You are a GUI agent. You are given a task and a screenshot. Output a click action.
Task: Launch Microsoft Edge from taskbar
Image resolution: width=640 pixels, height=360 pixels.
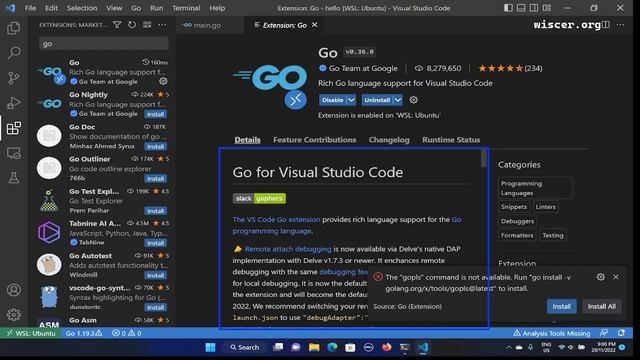pos(332,347)
